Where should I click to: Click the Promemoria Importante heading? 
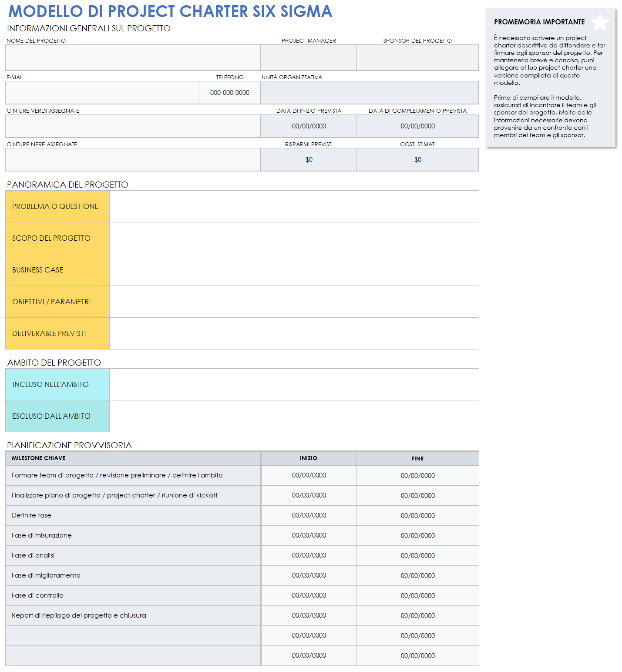point(539,22)
